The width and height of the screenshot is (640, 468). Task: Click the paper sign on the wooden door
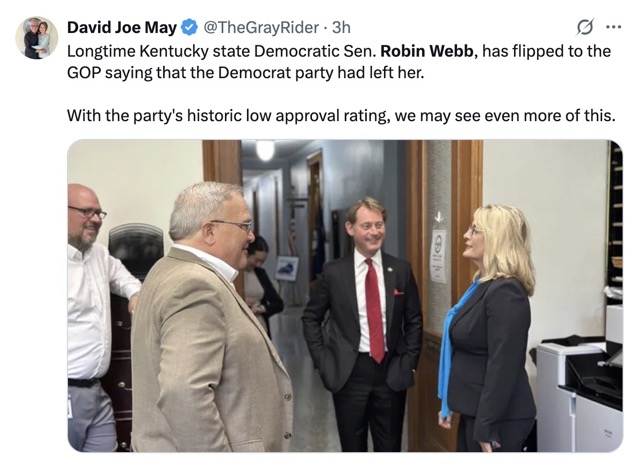point(439,256)
